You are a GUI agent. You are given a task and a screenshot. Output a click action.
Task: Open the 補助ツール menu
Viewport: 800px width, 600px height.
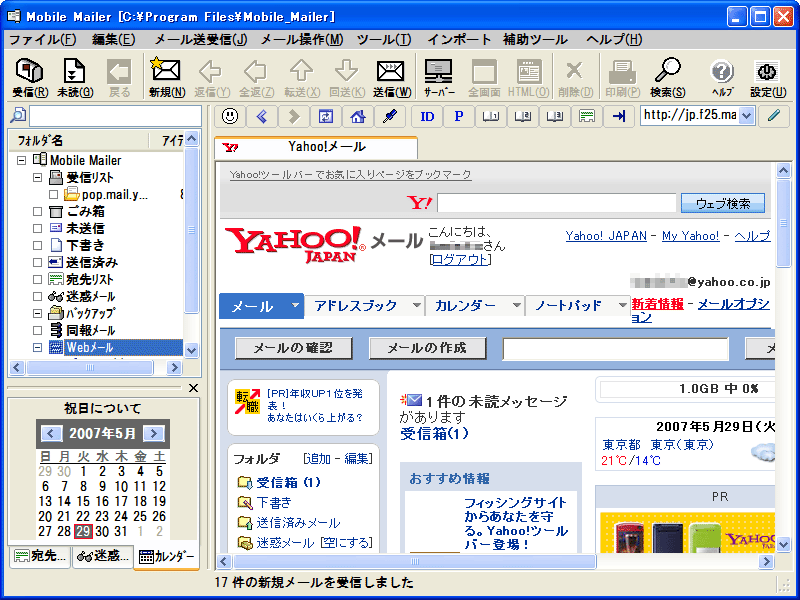pos(535,39)
